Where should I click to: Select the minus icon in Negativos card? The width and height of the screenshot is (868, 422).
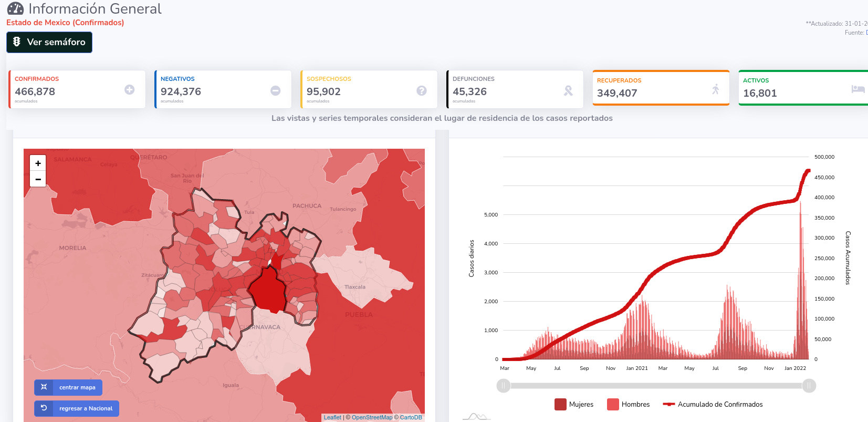[275, 90]
